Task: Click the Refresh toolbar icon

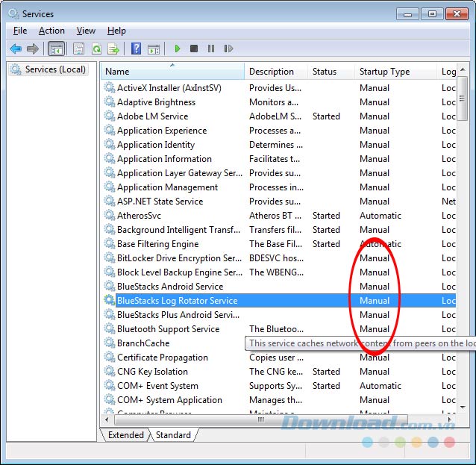Action: tap(96, 49)
